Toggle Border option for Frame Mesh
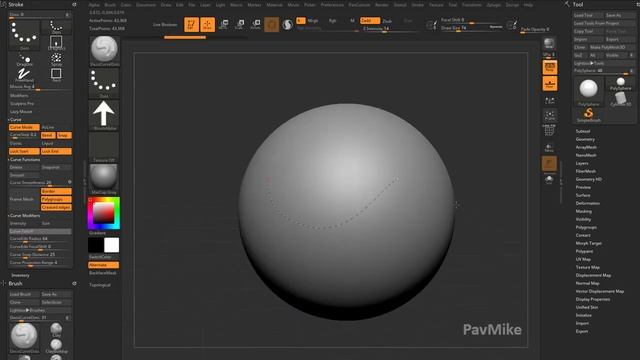Viewport: 640px width, 360px height. point(56,191)
